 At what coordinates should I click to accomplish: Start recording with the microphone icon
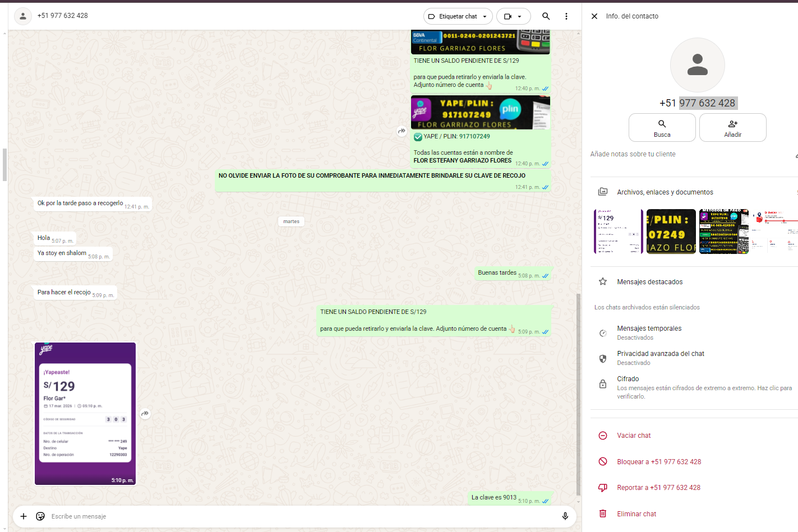[565, 516]
